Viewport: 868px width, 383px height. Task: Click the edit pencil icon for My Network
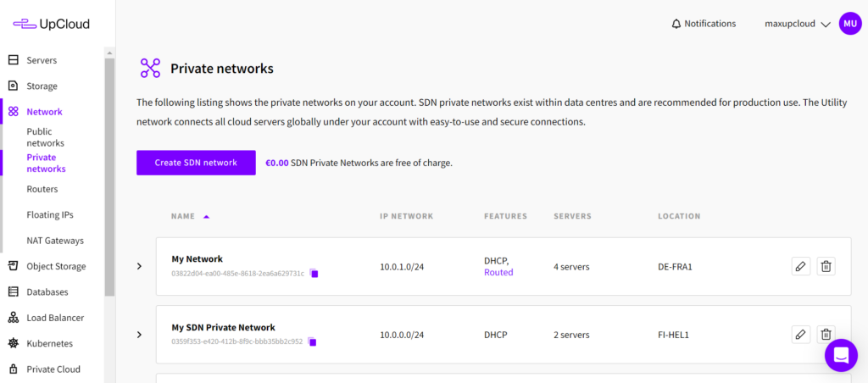pos(800,267)
